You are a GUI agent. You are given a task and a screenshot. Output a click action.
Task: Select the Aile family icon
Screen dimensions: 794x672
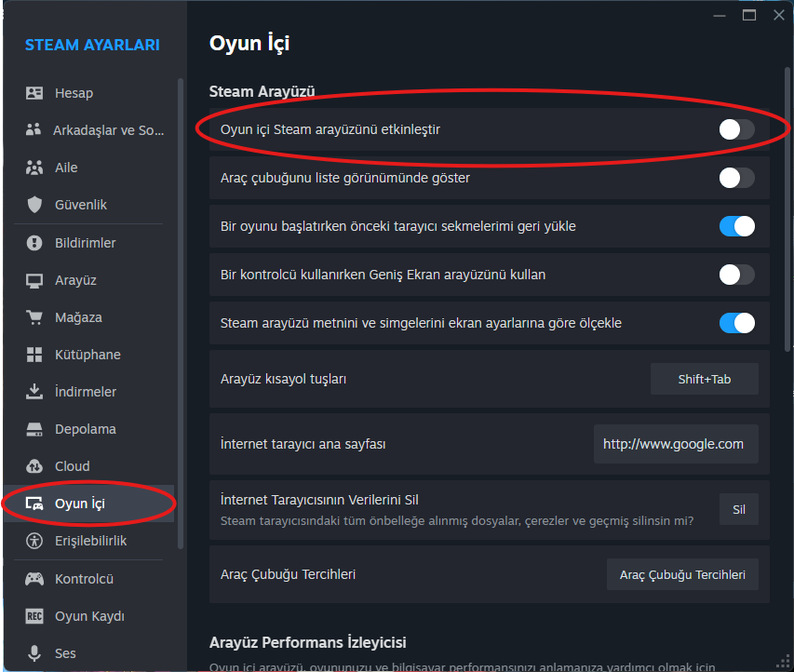tap(34, 168)
